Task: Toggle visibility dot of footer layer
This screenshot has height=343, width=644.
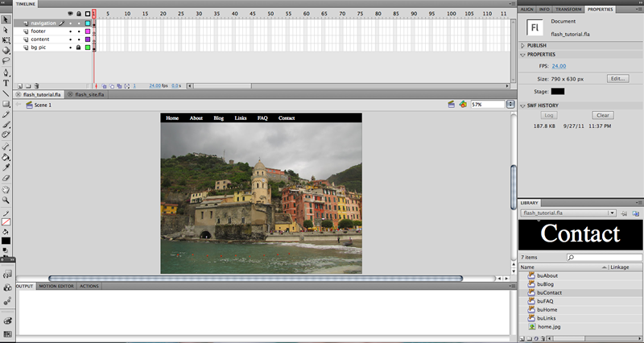Action: click(x=70, y=31)
